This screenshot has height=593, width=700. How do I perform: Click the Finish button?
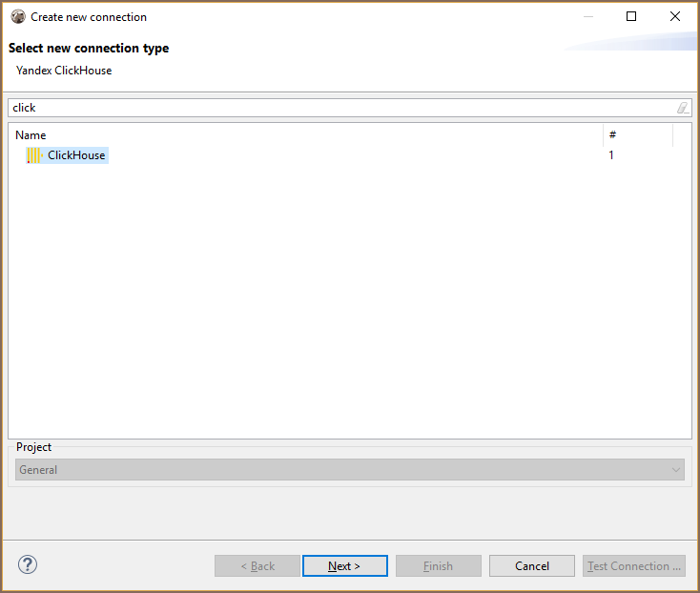tap(439, 565)
